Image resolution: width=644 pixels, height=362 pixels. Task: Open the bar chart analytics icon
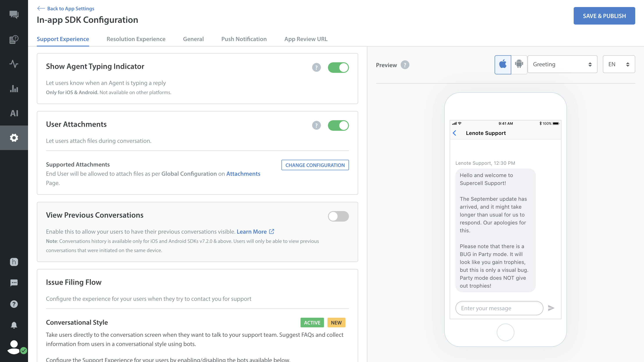[14, 89]
